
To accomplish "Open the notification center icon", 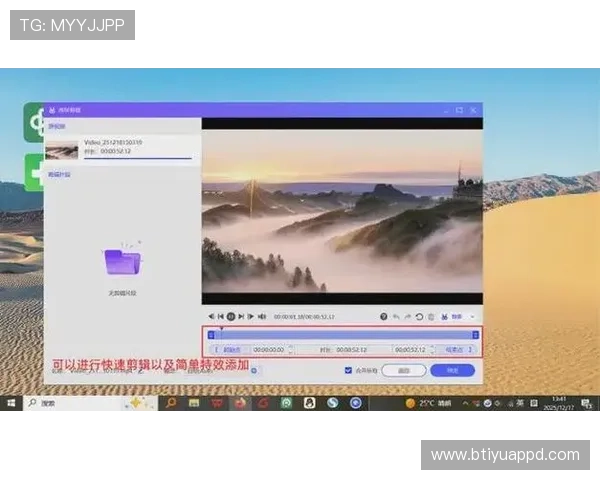I will (x=586, y=403).
